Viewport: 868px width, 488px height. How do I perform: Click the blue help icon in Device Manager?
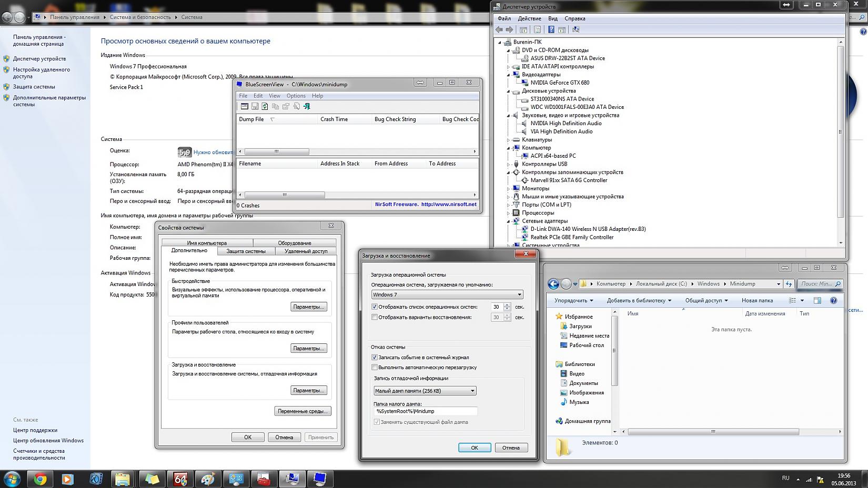[x=551, y=29]
